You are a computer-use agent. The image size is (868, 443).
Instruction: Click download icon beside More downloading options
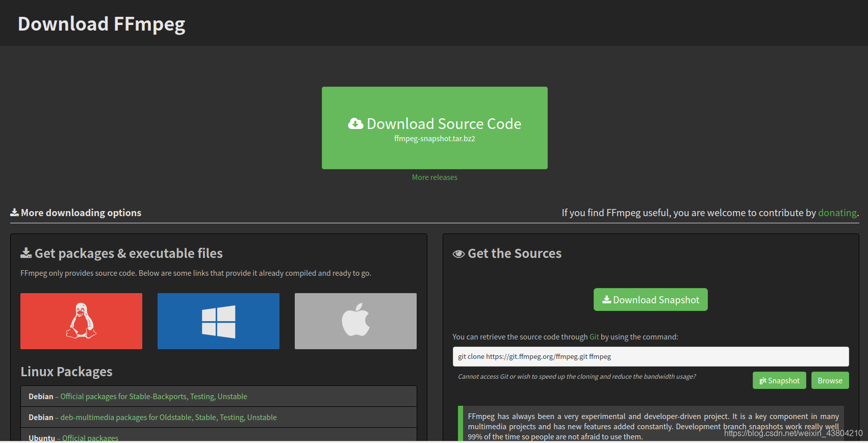[x=14, y=212]
